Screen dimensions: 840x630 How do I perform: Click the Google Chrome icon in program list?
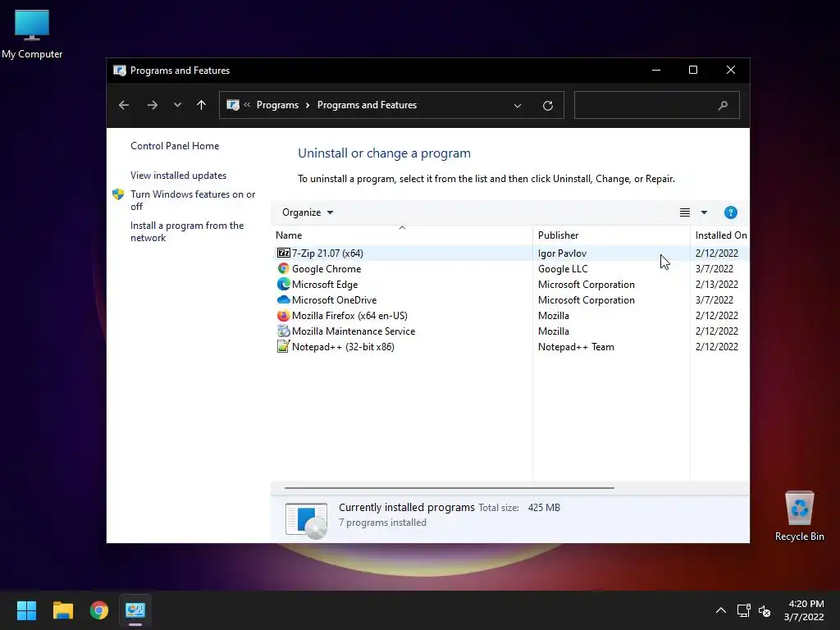(x=283, y=268)
